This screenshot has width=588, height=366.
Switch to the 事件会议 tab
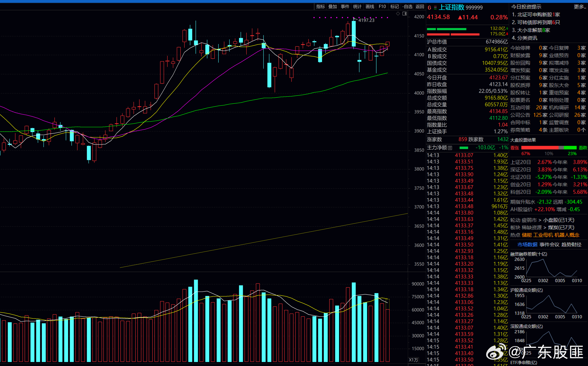549,244
